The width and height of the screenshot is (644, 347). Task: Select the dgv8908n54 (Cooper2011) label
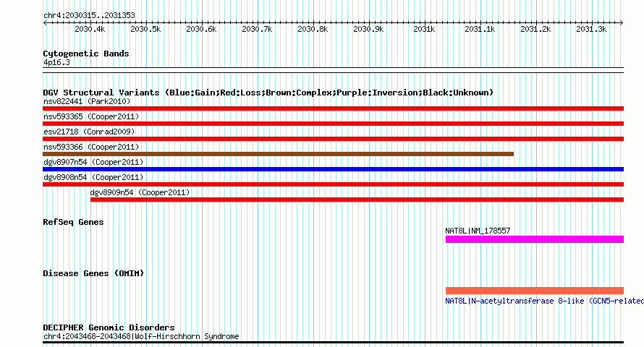pos(93,177)
